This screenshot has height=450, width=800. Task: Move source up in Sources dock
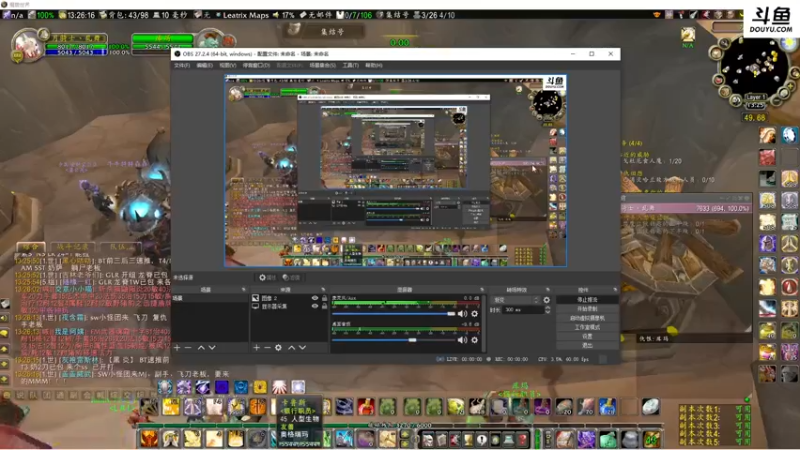click(x=291, y=347)
